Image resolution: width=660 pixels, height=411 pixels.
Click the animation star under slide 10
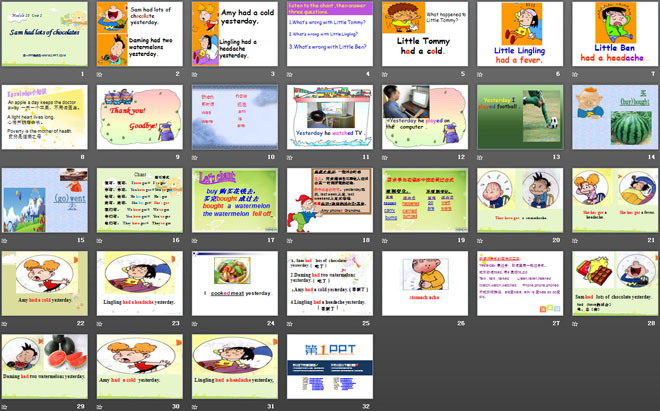pyautogui.click(x=195, y=157)
